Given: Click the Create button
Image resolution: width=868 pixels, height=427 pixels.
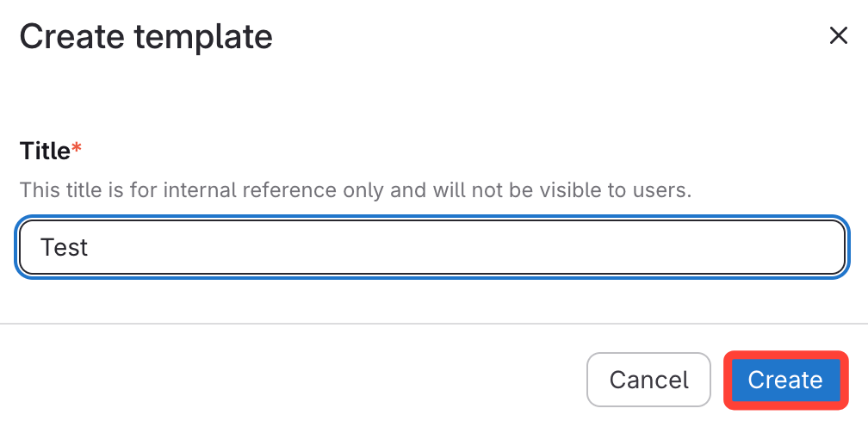Looking at the screenshot, I should 785,380.
